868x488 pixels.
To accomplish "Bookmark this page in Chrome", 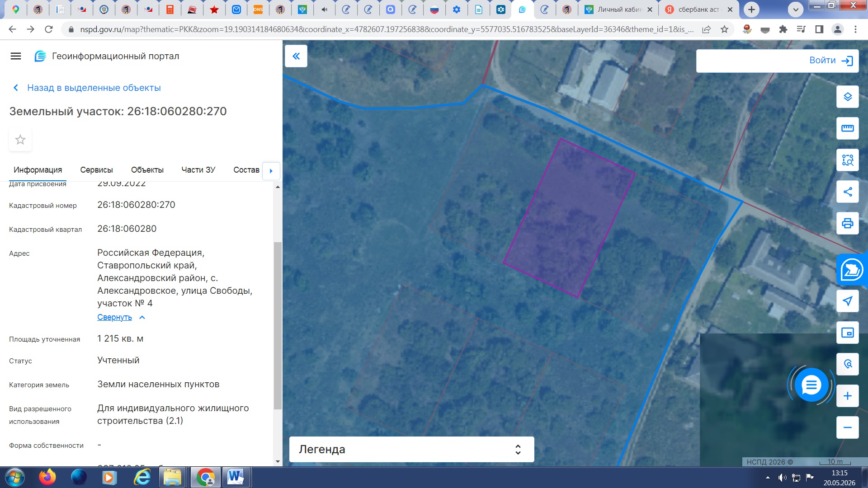I will click(x=724, y=29).
